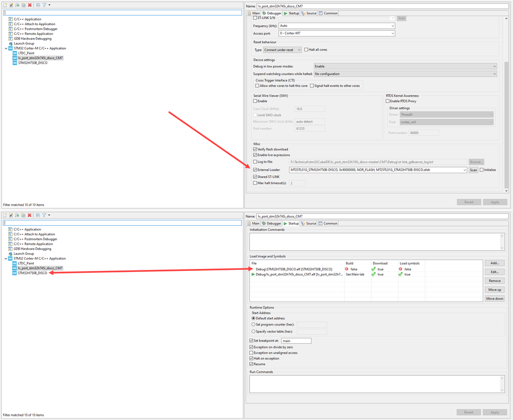Click Collapse All icon in Startup-settings dialog
This screenshot has width=513, height=420.
[x=38, y=215]
